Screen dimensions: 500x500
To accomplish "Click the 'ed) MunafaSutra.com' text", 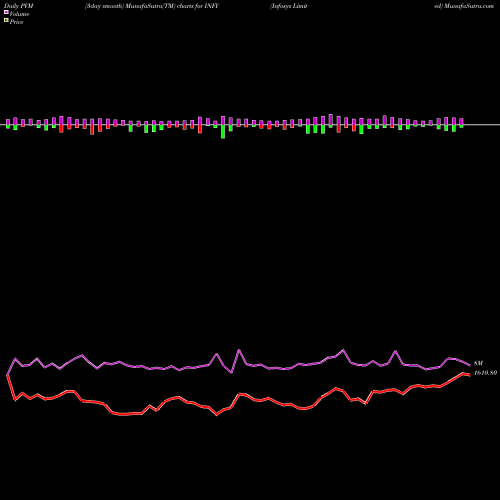I will point(464,6).
